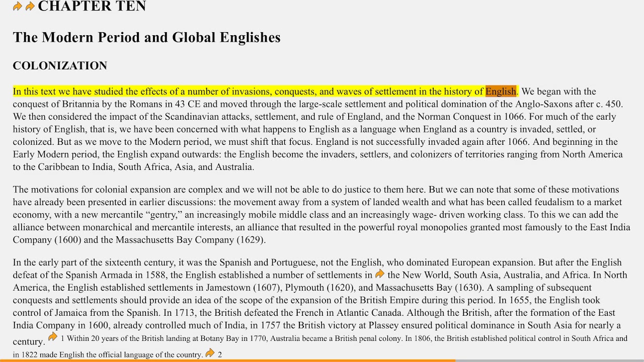
Task: Click the gray unplayed portion of progress bar
Action: 549,360
